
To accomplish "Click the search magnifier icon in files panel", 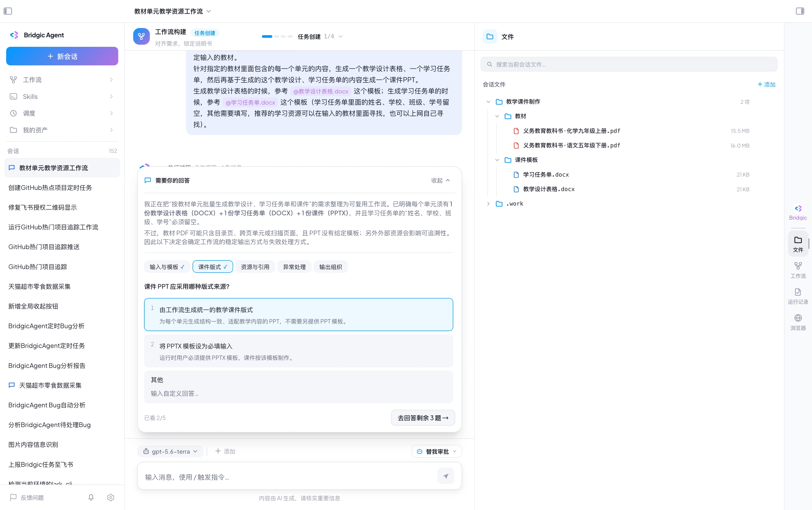I will click(x=490, y=64).
